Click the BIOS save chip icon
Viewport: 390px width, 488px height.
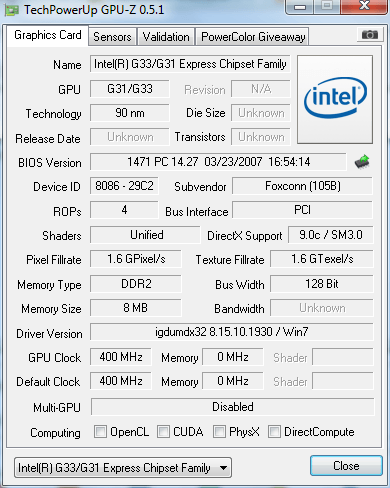pyautogui.click(x=362, y=162)
